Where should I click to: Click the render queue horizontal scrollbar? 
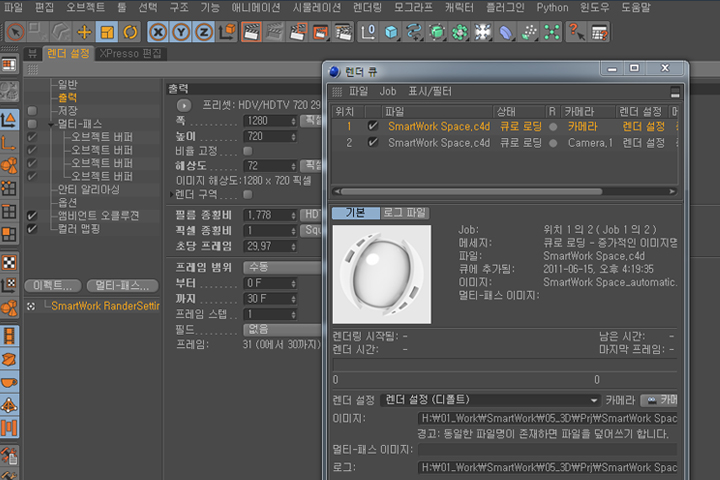click(x=471, y=192)
